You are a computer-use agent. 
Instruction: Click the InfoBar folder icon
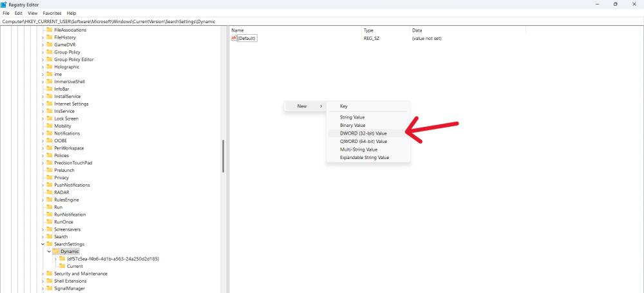[50, 89]
